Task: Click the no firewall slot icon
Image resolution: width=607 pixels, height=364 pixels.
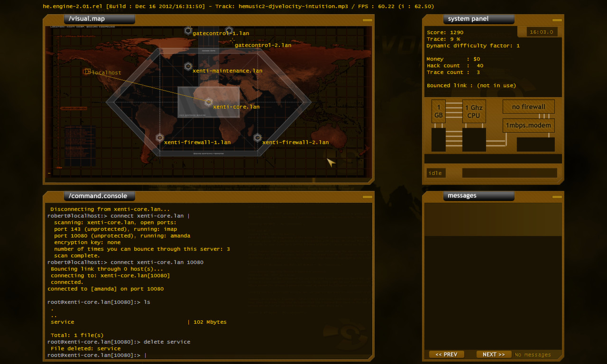Action: tap(528, 106)
